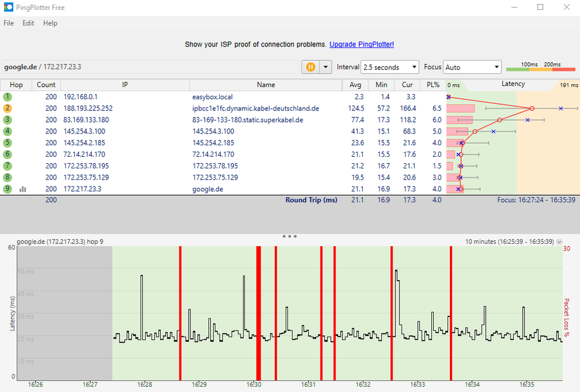Select hop 7 green circle icon
The width and height of the screenshot is (580, 392).
8,166
